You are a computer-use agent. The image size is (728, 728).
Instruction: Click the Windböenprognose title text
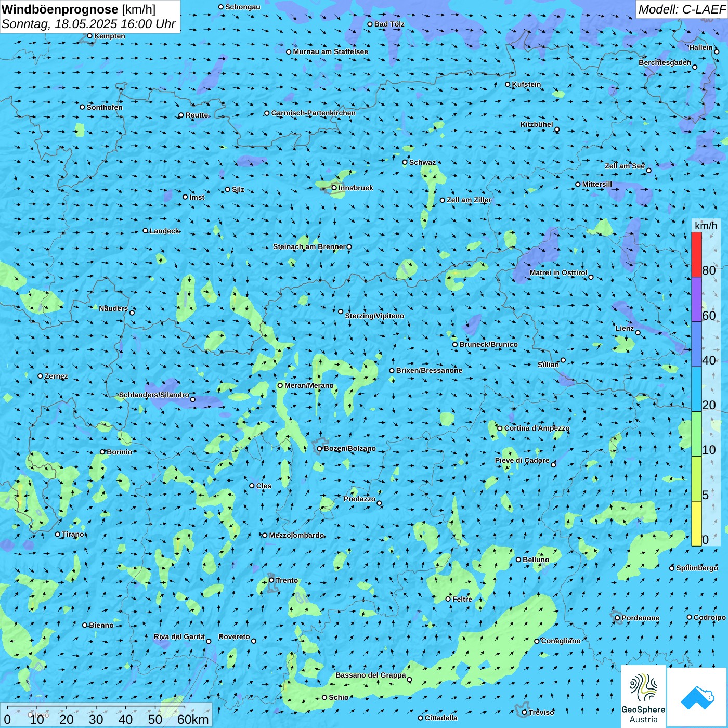[x=60, y=9]
